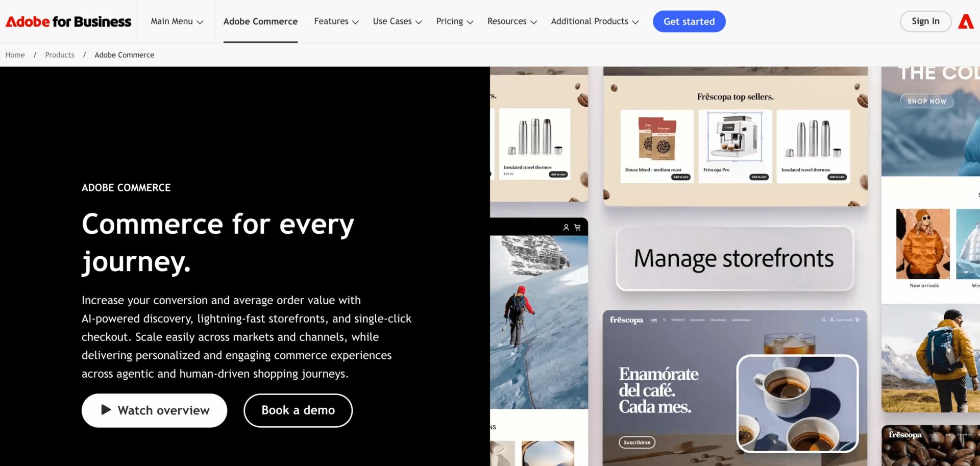Click Add to cart under Frescopa Pro
Screen dimensions: 980x466
coord(759,177)
